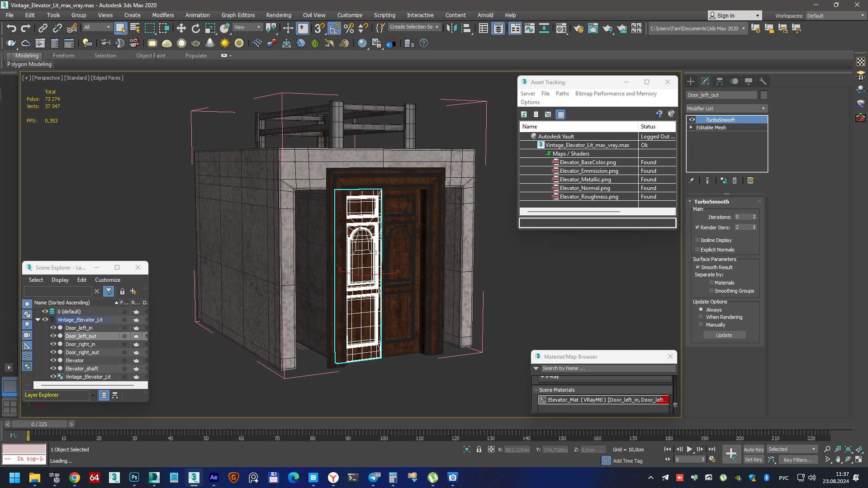The width and height of the screenshot is (868, 488).
Task: Hide Door_right_in with its eye icon
Action: [53, 344]
